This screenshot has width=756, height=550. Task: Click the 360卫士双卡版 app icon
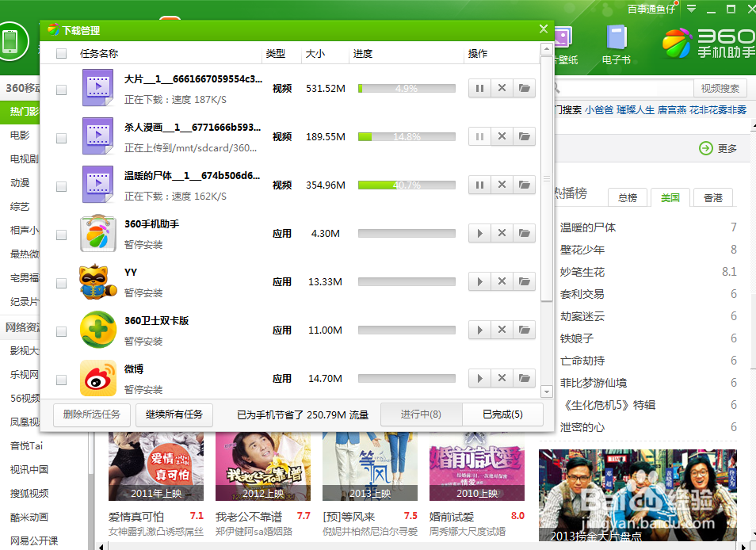98,330
